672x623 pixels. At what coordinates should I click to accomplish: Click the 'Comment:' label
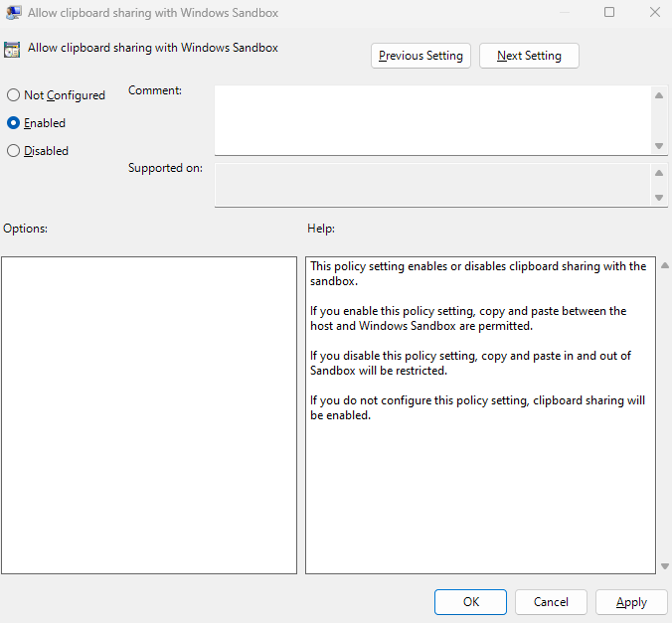point(155,90)
